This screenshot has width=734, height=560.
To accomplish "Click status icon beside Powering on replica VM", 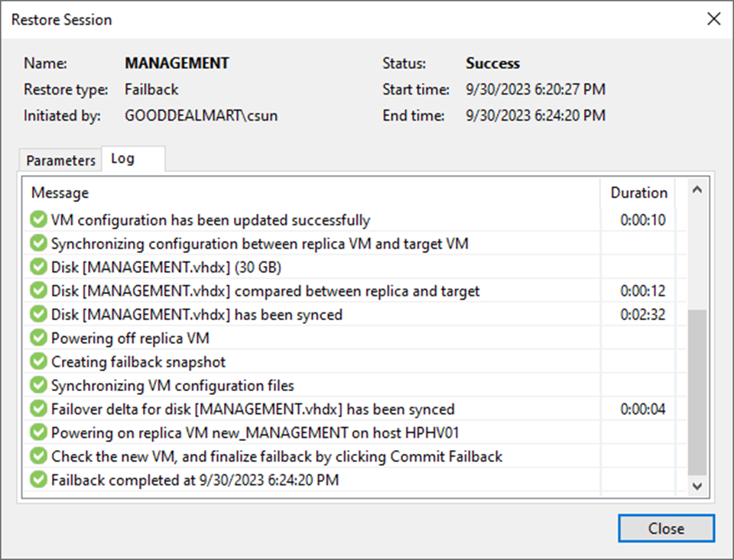I will [38, 432].
